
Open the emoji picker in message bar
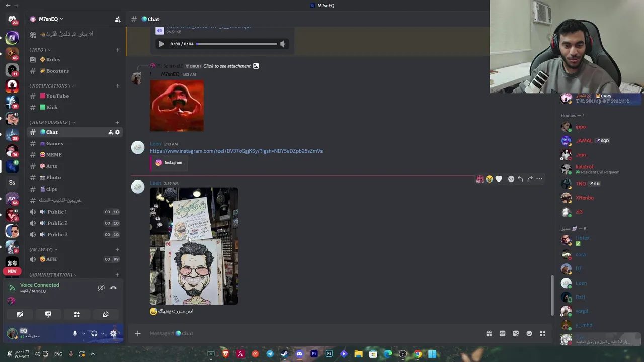click(x=529, y=333)
